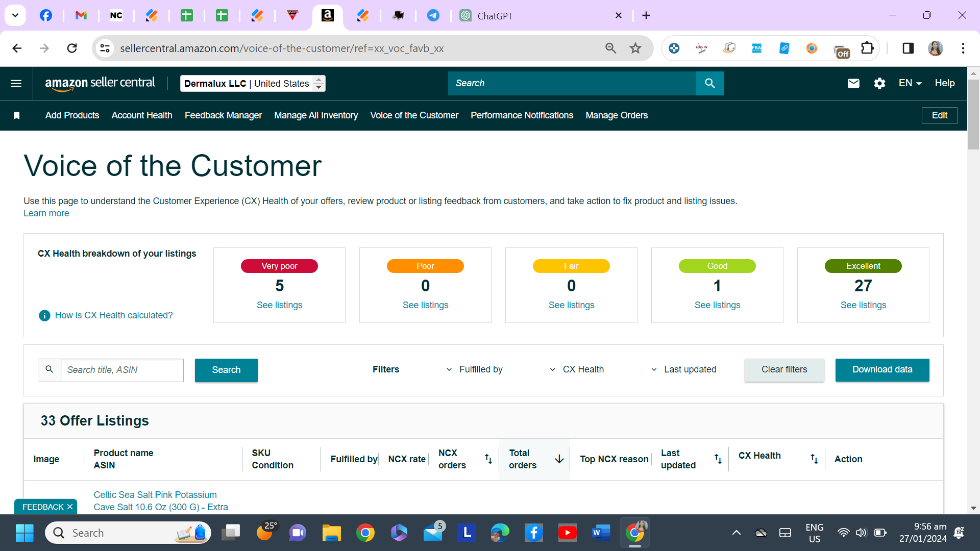Open the tab search dropdown arrow in Chrome
The height and width of the screenshot is (551, 980).
(x=15, y=15)
